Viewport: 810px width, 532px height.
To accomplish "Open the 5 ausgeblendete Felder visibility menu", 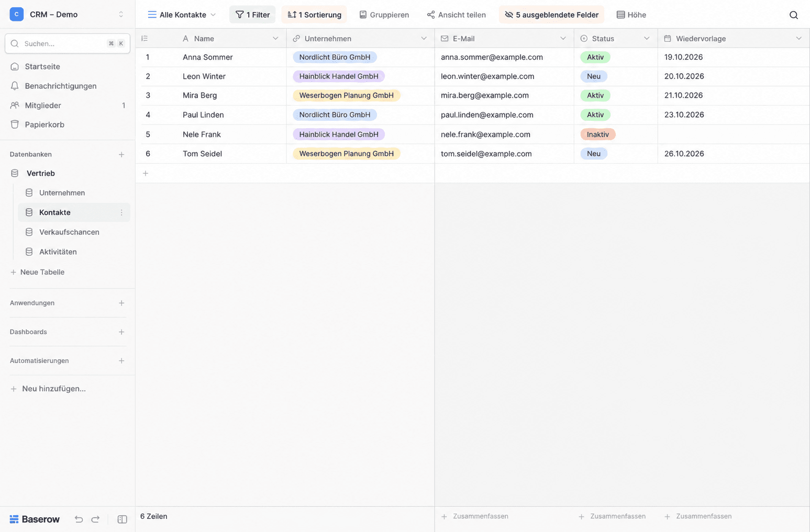I will pos(551,15).
